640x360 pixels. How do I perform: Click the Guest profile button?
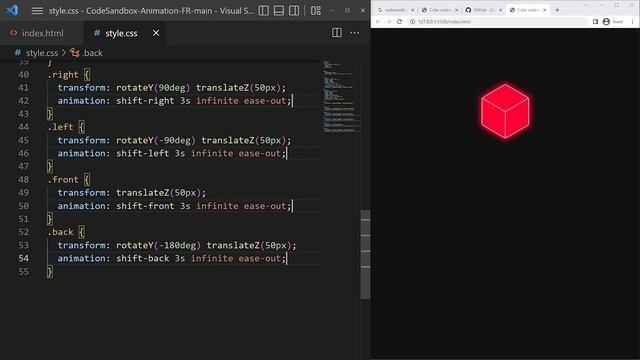point(613,22)
